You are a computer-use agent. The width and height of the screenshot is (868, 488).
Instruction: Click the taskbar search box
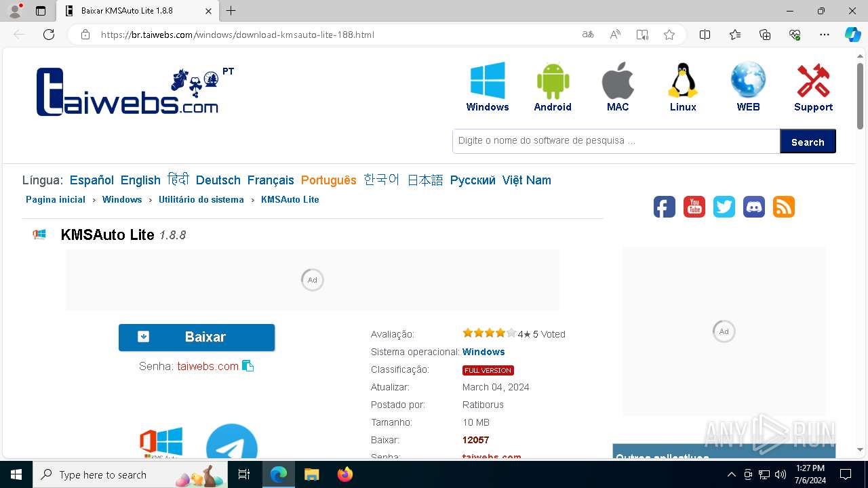tap(130, 474)
